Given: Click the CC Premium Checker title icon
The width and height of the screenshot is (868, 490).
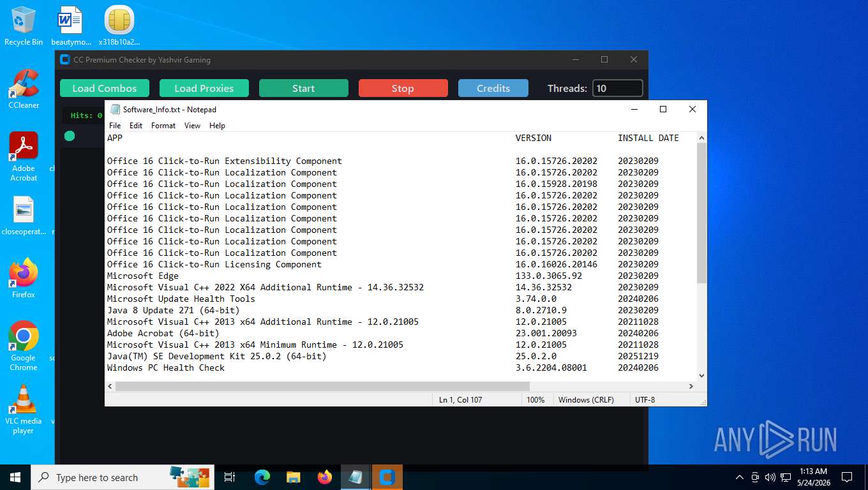Looking at the screenshot, I should pos(64,59).
